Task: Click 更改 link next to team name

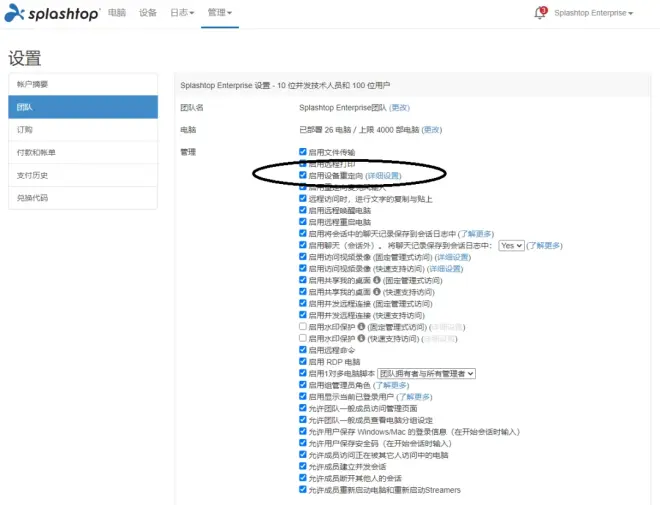Action: point(399,108)
